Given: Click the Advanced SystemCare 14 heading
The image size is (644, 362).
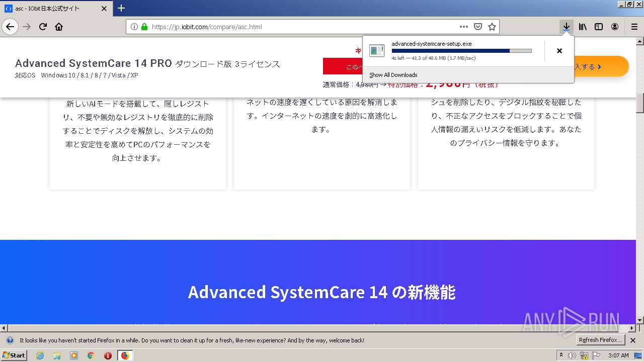Looking at the screenshot, I should point(322,293).
